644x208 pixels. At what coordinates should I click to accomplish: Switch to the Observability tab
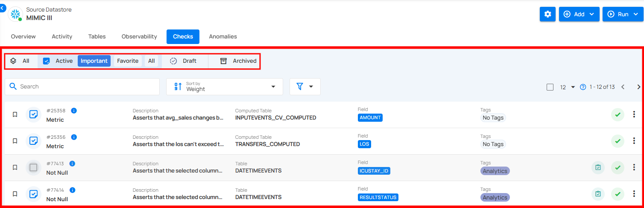tap(139, 37)
